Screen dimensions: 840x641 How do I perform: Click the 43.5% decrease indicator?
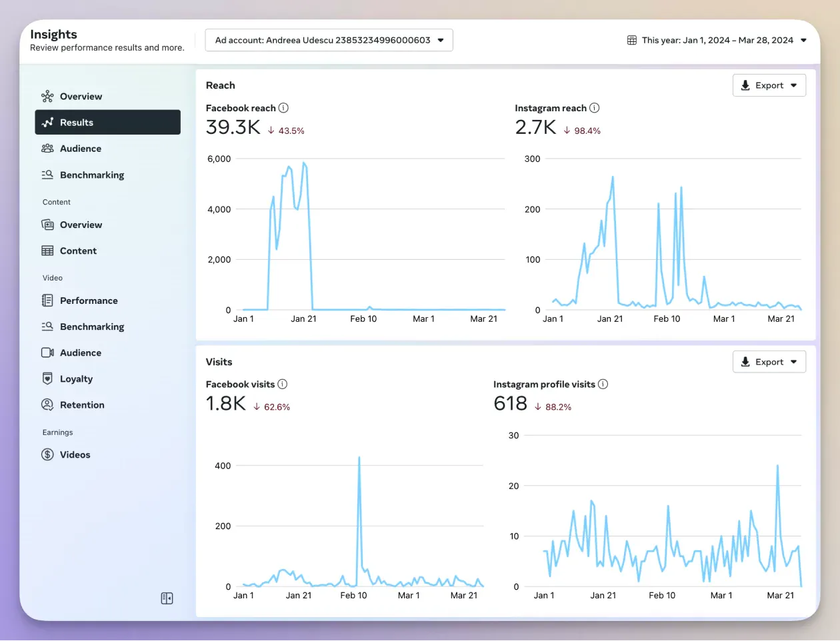point(286,131)
